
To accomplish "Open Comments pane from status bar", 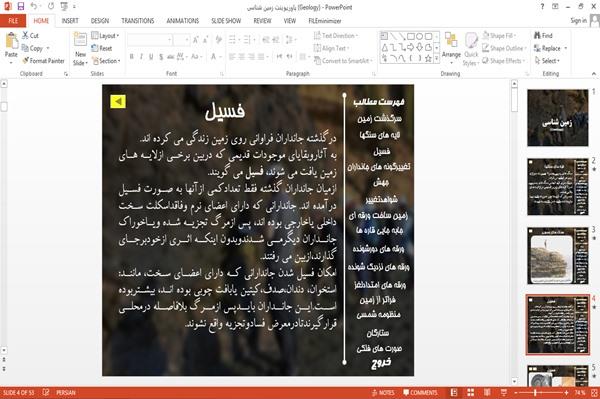I will click(x=420, y=392).
